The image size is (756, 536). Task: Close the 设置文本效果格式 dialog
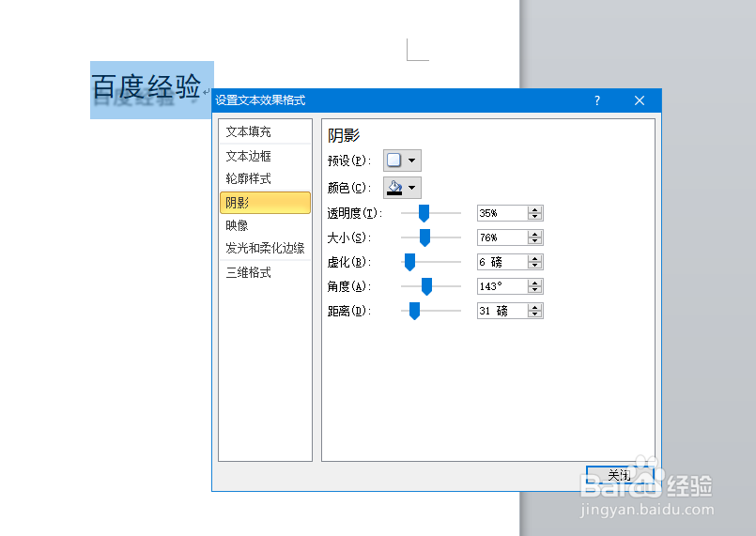click(640, 100)
